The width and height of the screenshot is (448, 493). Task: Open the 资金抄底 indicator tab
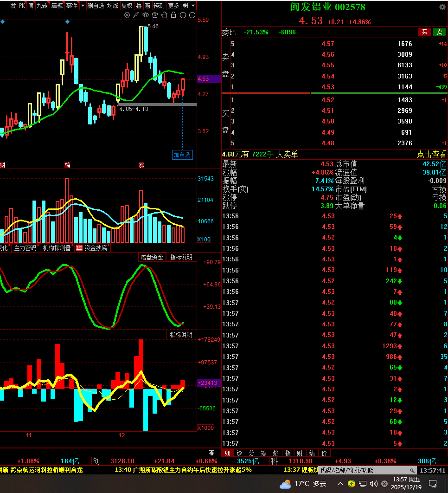[96, 248]
